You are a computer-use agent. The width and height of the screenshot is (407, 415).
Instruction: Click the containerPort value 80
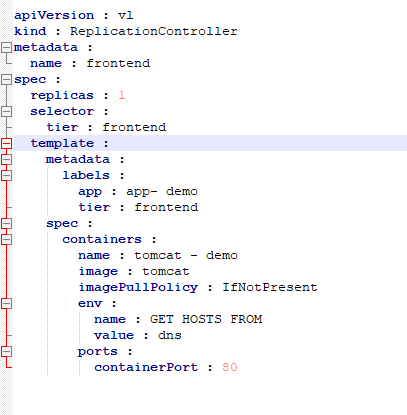pyautogui.click(x=230, y=367)
